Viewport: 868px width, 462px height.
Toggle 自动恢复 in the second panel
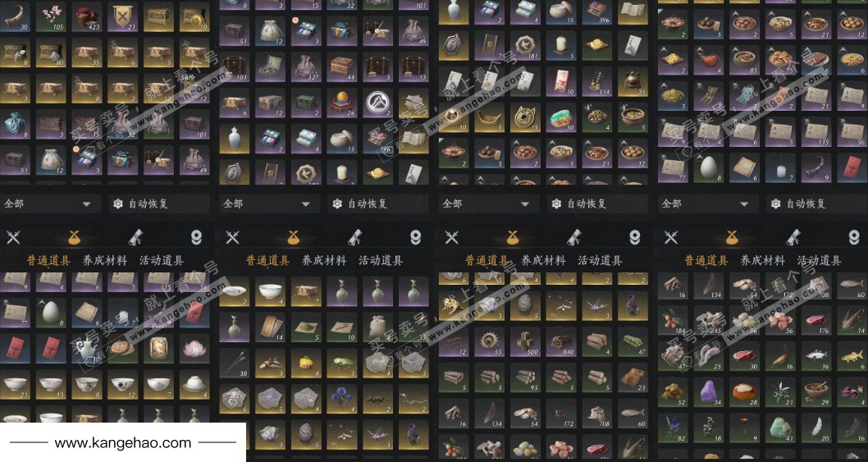[360, 204]
